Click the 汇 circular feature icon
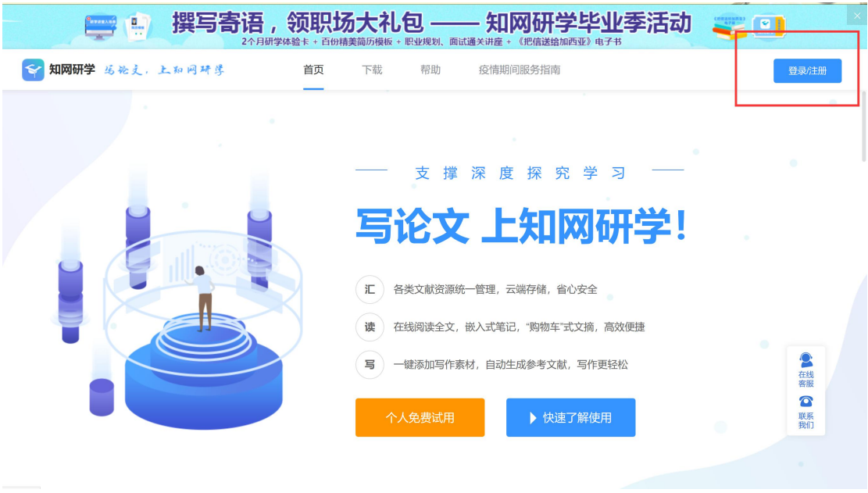 click(370, 289)
